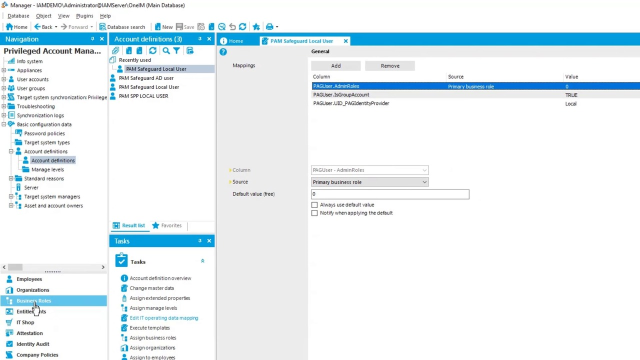Screen dimensions: 640x360
Task: Toggle Notify when applying the default
Action: coord(314,213)
